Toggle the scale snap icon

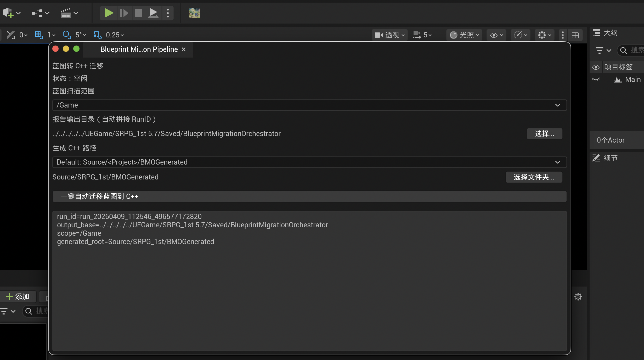point(98,35)
